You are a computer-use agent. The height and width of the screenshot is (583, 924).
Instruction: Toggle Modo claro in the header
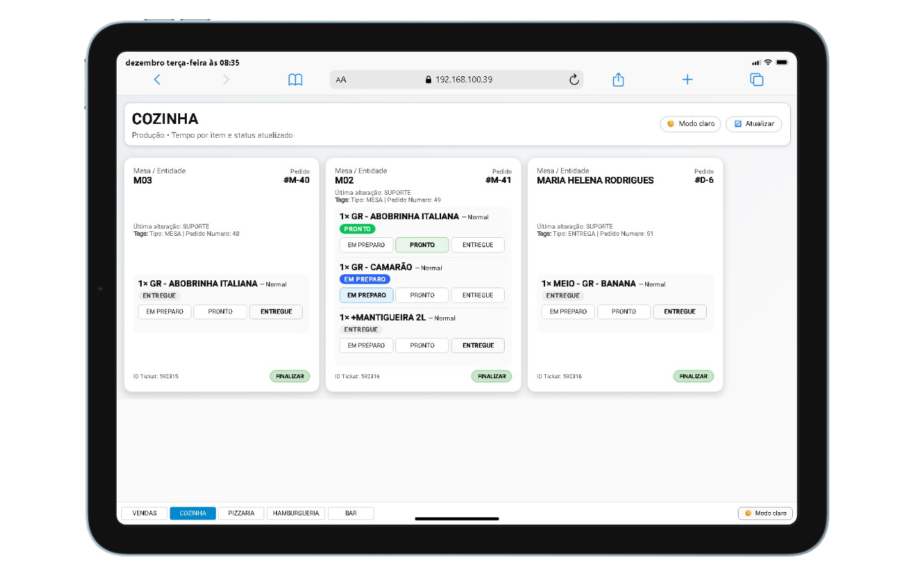[690, 124]
